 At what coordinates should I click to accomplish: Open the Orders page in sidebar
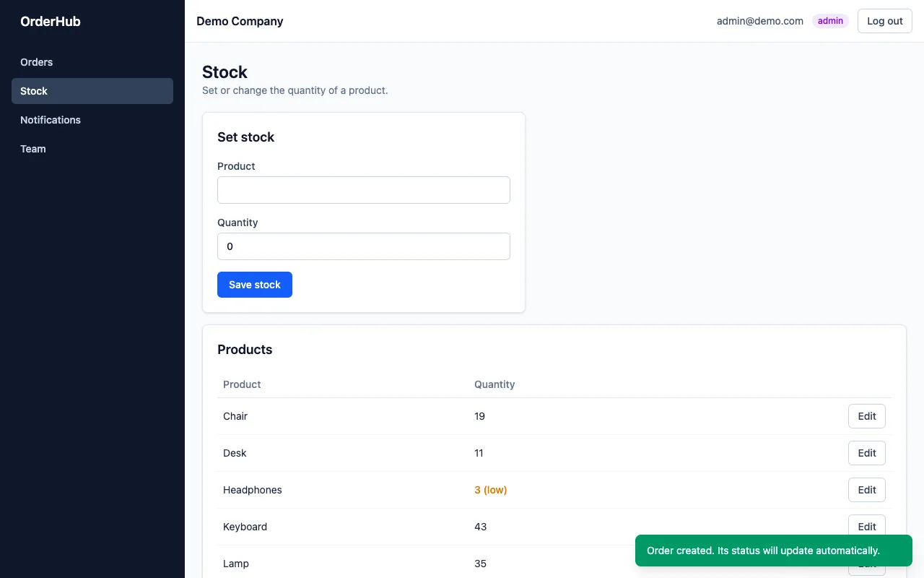[92, 62]
